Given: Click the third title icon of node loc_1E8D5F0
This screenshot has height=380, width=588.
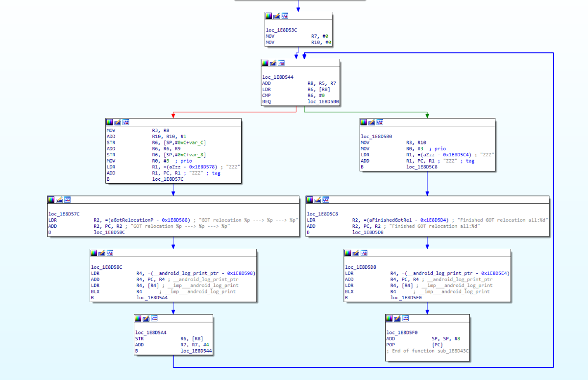Looking at the screenshot, I should 405,318.
